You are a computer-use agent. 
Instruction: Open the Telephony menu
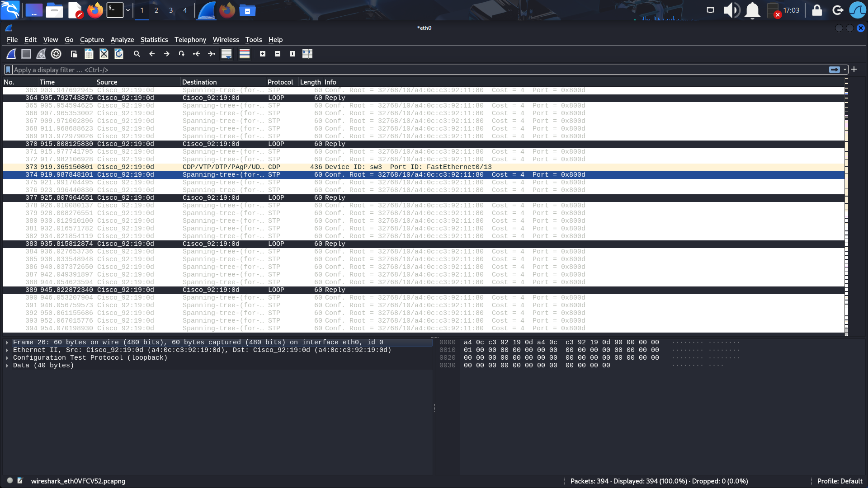[x=190, y=40]
